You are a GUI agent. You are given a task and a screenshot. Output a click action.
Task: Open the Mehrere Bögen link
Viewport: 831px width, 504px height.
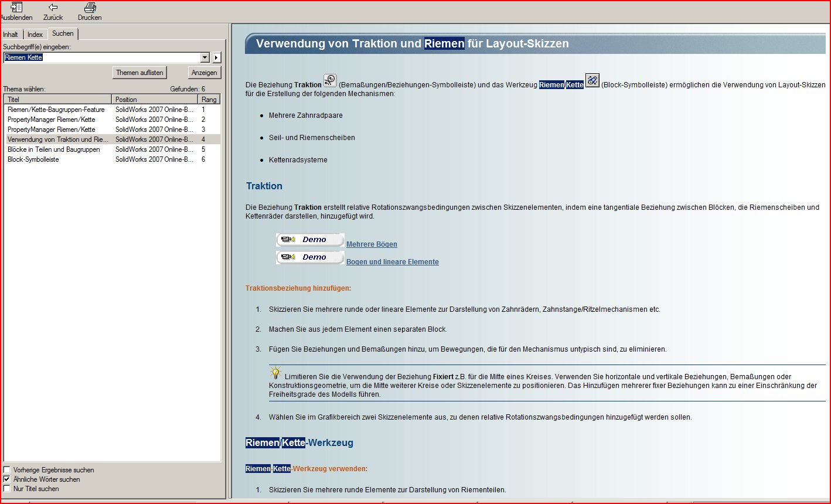pos(372,244)
